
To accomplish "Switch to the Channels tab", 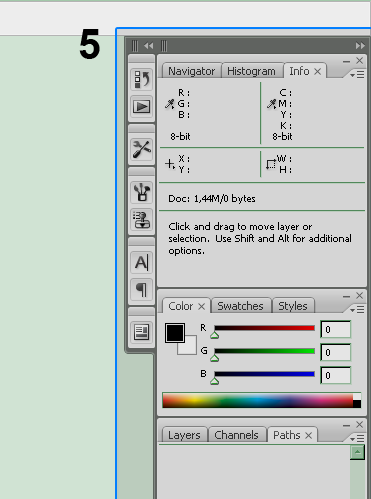I will (236, 435).
